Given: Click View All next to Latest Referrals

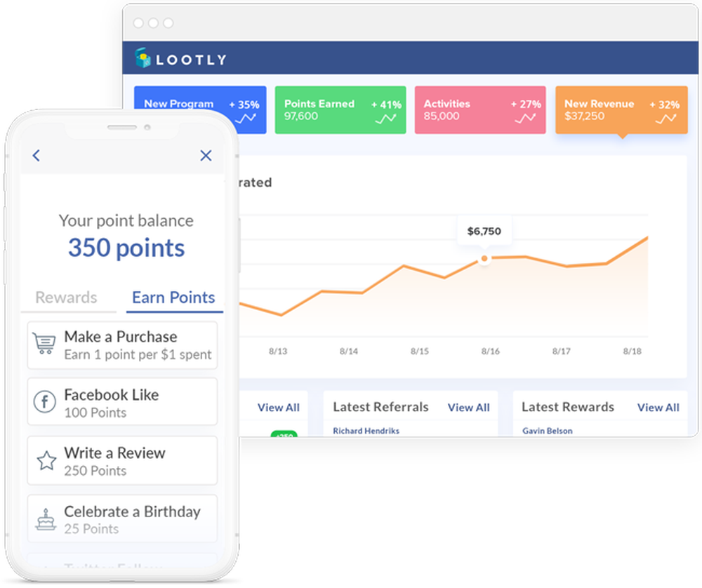Looking at the screenshot, I should (469, 408).
